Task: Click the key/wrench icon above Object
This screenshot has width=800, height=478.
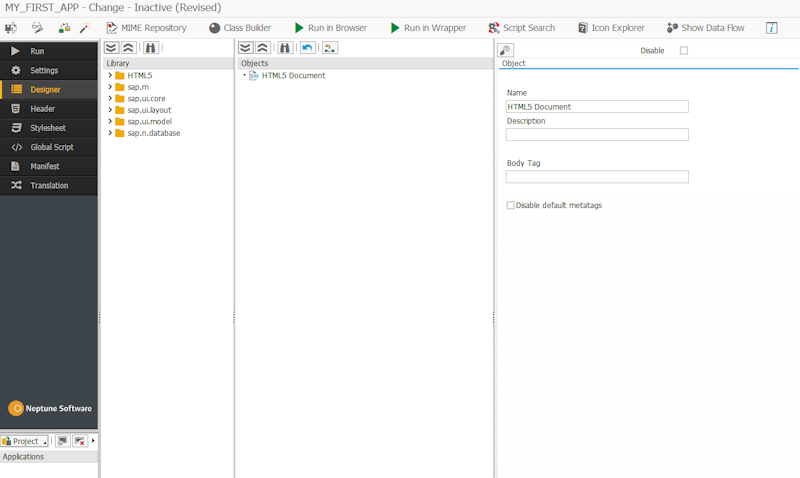Action: click(505, 50)
